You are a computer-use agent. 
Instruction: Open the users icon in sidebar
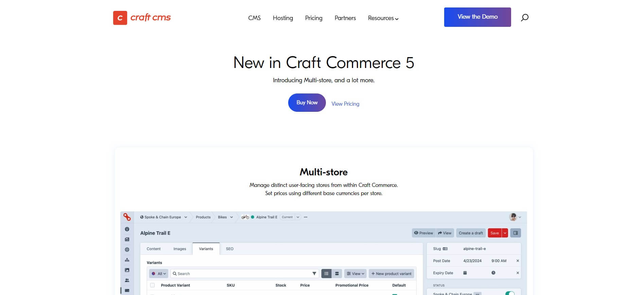tap(127, 280)
